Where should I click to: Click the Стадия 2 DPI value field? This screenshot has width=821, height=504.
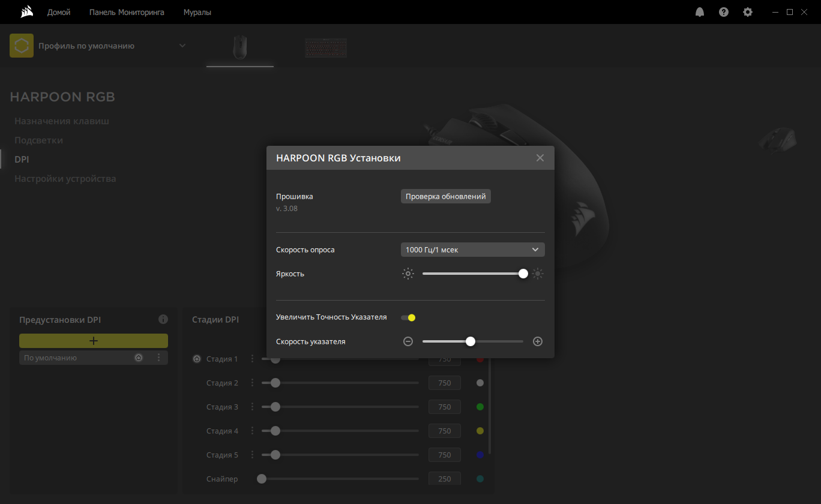[445, 383]
